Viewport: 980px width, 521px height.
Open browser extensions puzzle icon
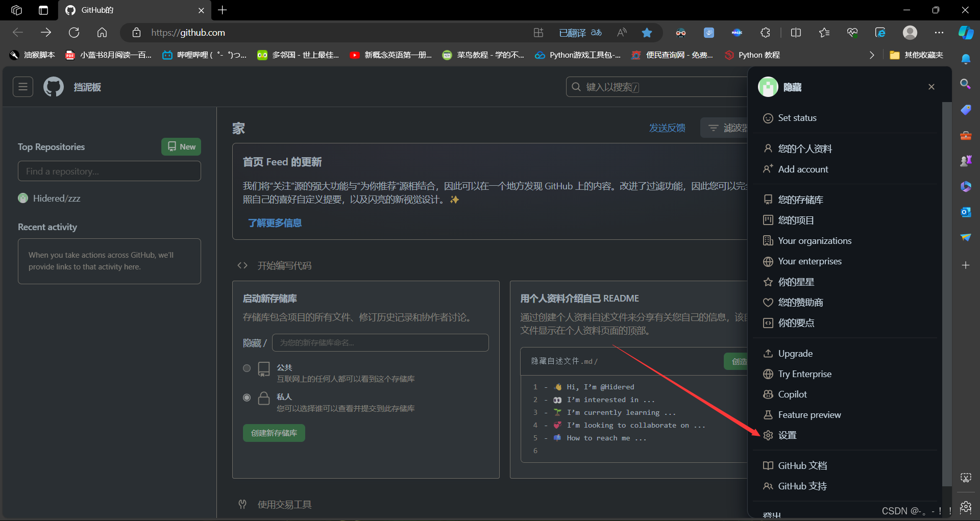coord(765,33)
